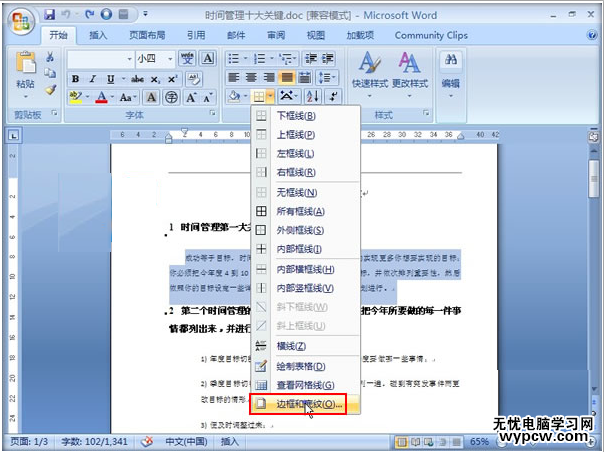Pick the text highlight yellow color
Screen dimensions: 604x452
click(76, 97)
